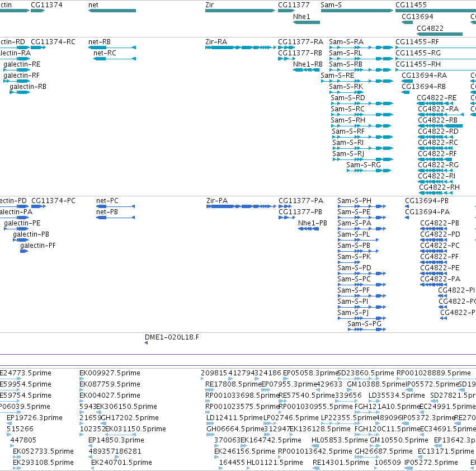
Task: Select the net-PC protein label
Action: 107,201
